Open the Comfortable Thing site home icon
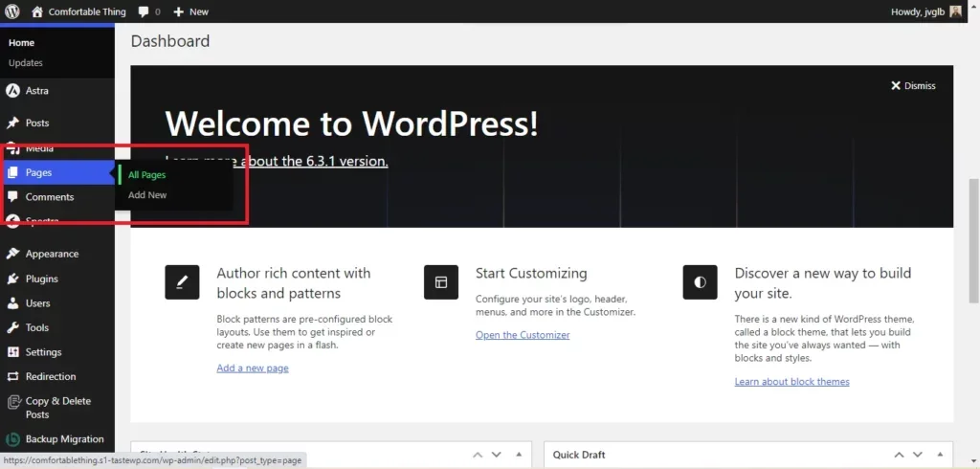This screenshot has width=980, height=469. click(x=37, y=11)
